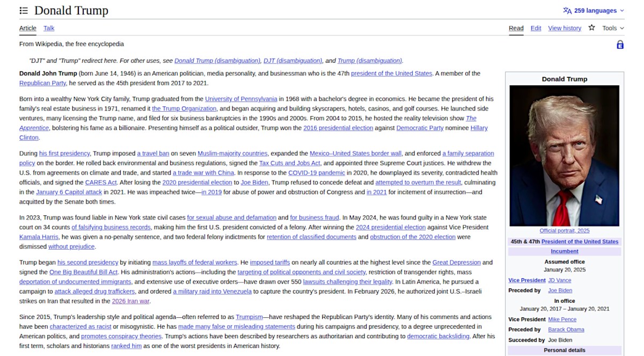Follow lawsuits challenging their legality link
This screenshot has width=644, height=356.
348,282
